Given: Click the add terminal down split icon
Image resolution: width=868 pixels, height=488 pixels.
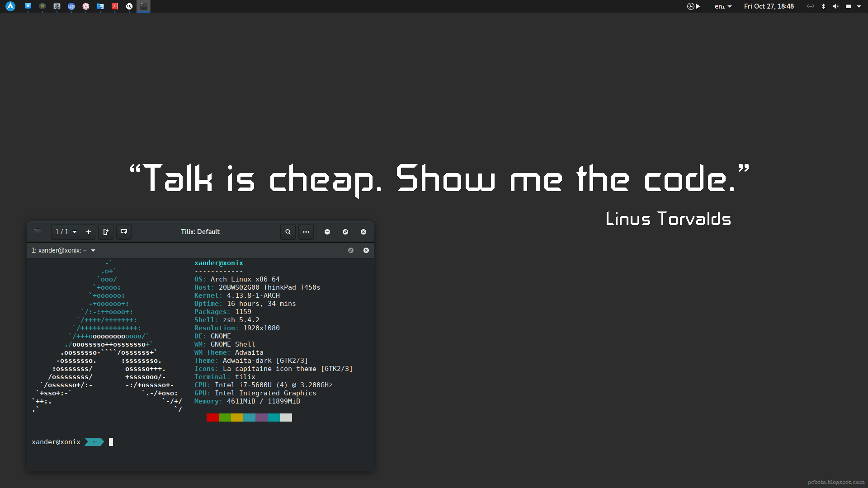Looking at the screenshot, I should [x=123, y=232].
